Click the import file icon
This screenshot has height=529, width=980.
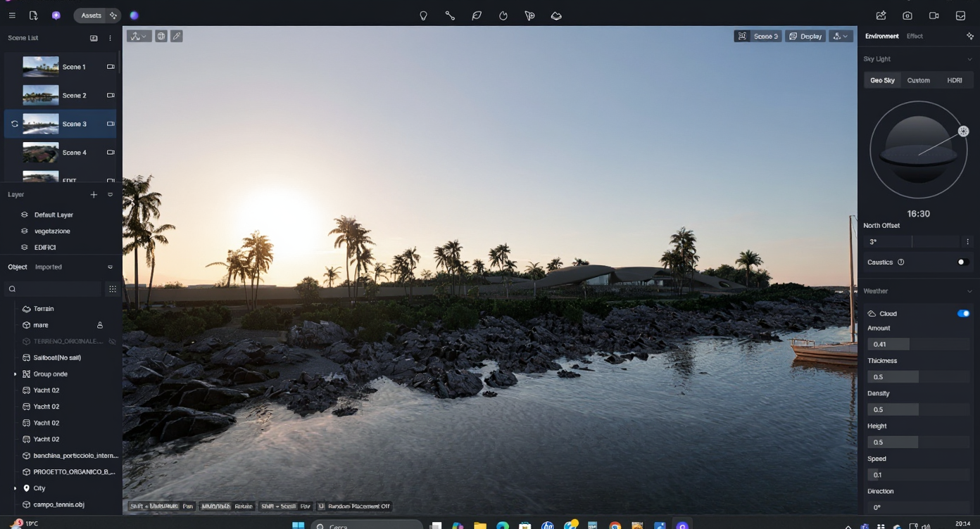[33, 15]
